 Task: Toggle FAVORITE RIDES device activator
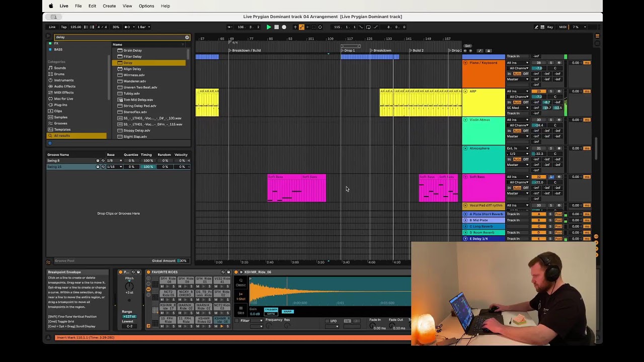(148, 272)
